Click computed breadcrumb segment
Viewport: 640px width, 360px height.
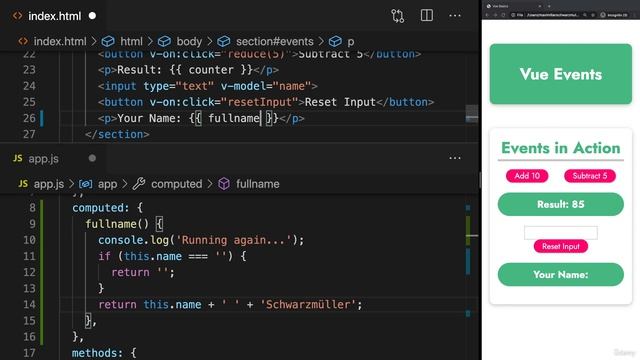coord(176,184)
